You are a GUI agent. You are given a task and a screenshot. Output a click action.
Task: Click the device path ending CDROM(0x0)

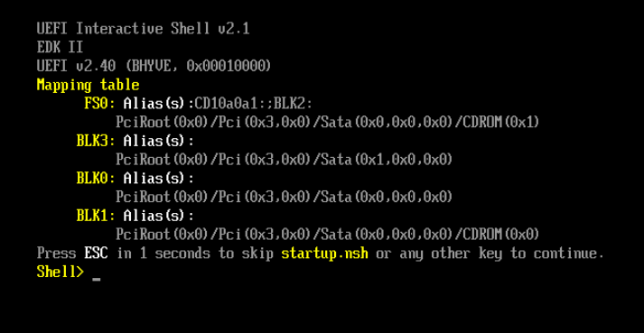327,235
